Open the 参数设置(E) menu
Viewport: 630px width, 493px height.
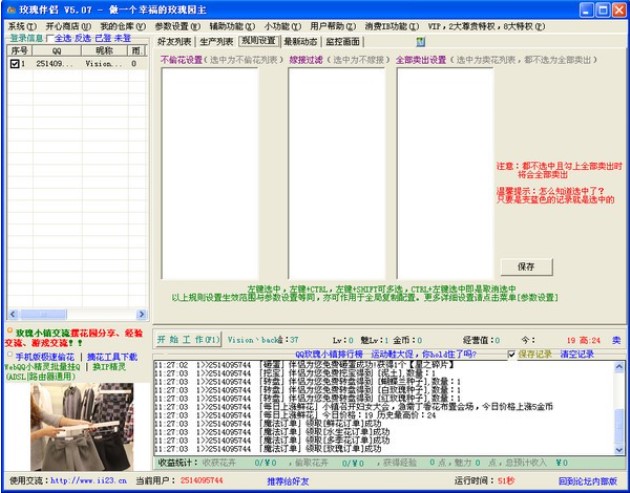tap(177, 25)
